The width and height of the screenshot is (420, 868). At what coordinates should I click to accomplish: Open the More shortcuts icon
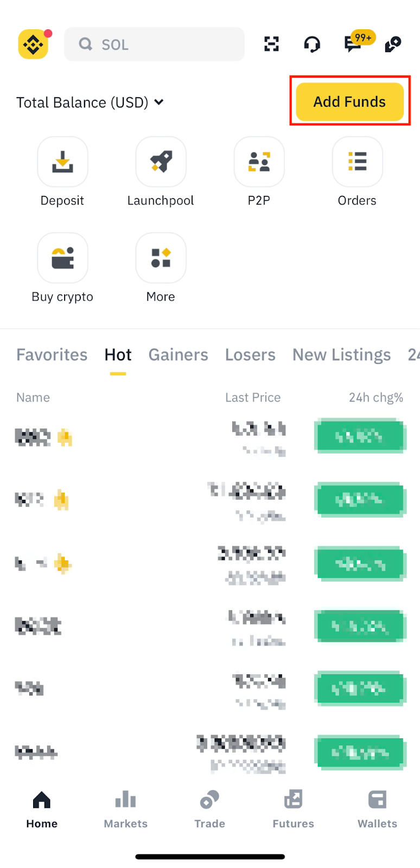161,258
